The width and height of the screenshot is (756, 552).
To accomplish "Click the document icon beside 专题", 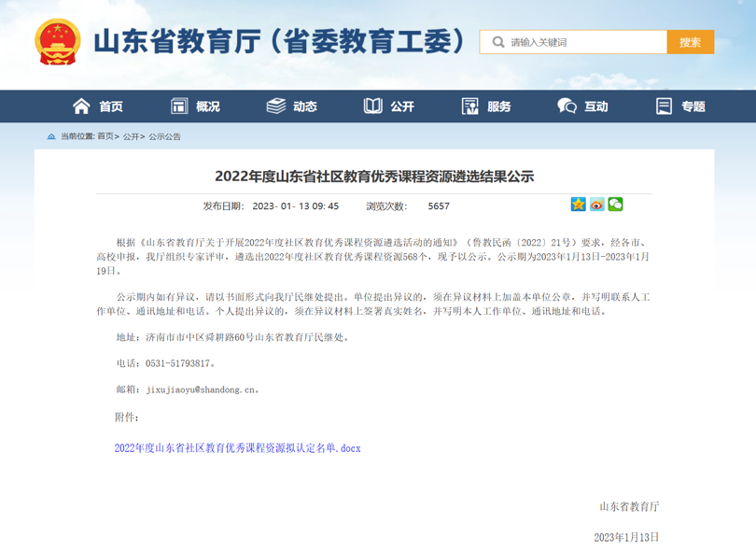I will (664, 106).
